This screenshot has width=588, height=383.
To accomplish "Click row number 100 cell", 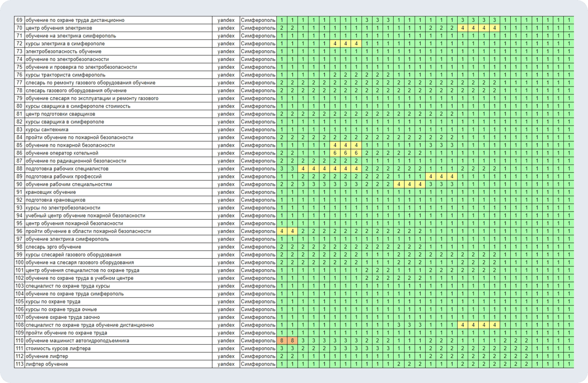I will 19,263.
